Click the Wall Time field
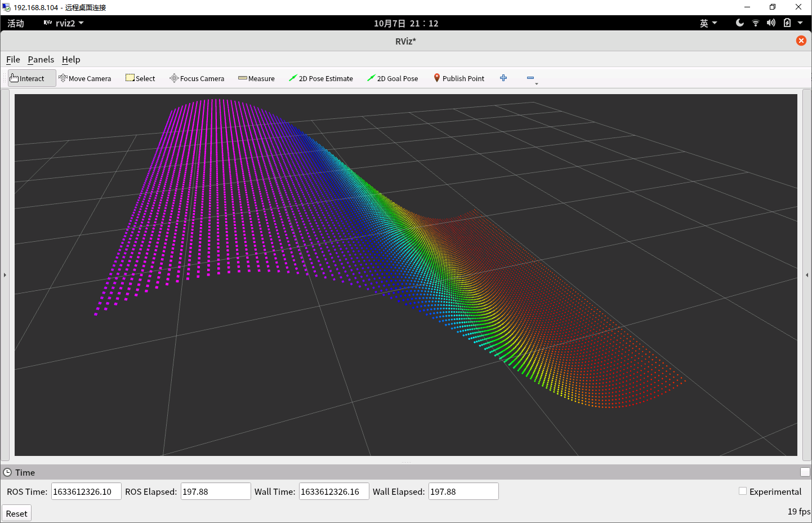Image resolution: width=812 pixels, height=523 pixels. pos(334,491)
